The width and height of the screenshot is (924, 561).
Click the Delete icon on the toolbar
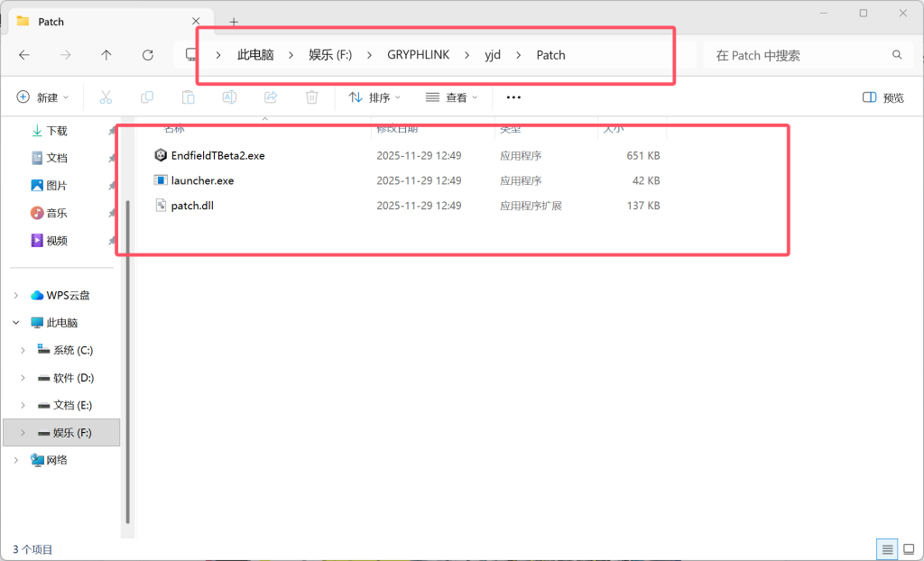(x=311, y=97)
